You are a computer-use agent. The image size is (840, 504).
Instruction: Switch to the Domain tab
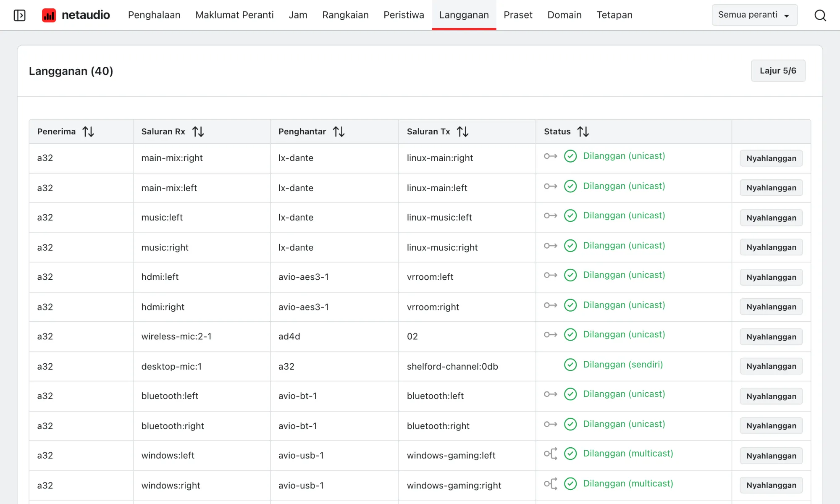[564, 15]
